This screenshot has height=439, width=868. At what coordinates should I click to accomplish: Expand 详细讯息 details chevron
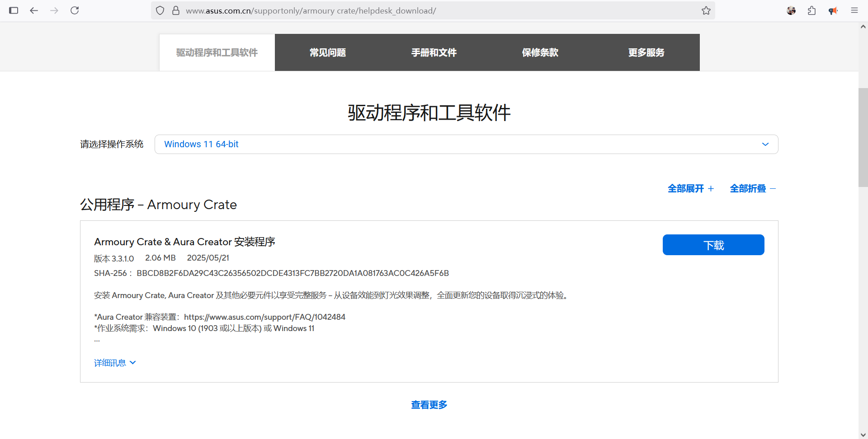pyautogui.click(x=115, y=363)
